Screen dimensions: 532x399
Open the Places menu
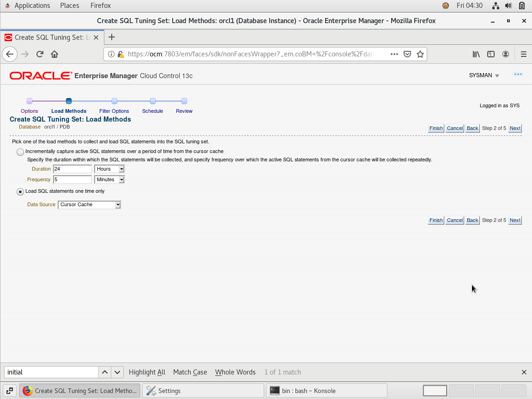(70, 6)
